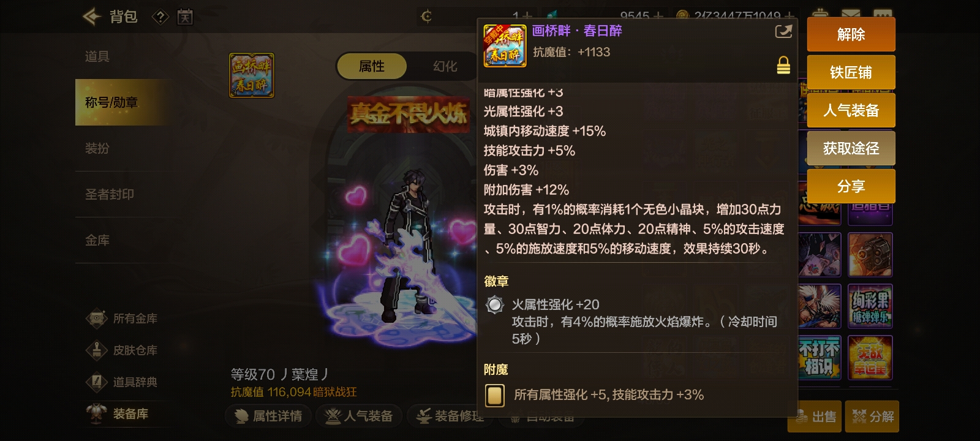Switch to the 幻化 tab

point(445,66)
